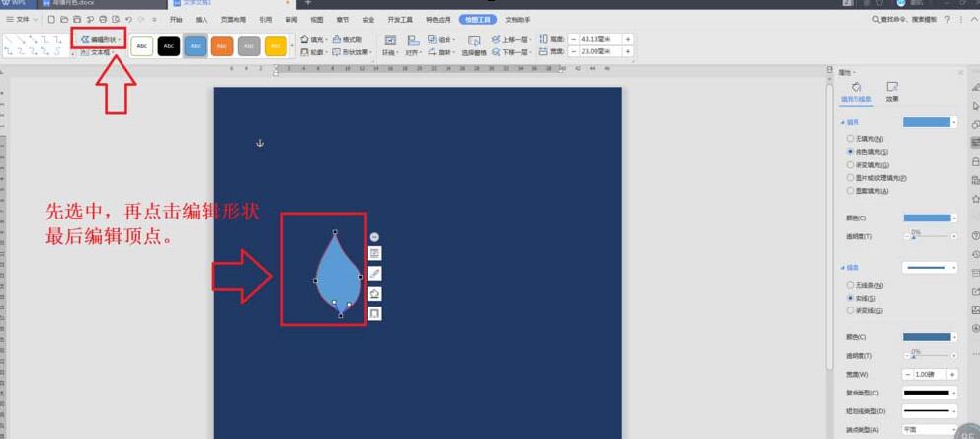Click the Text Box (文本框) button

coord(98,53)
